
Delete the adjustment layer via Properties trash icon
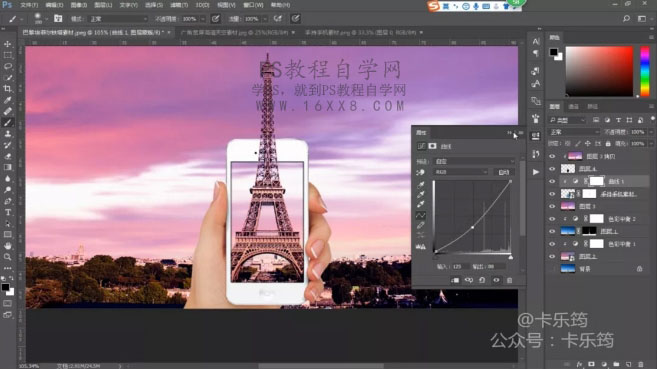click(x=510, y=280)
